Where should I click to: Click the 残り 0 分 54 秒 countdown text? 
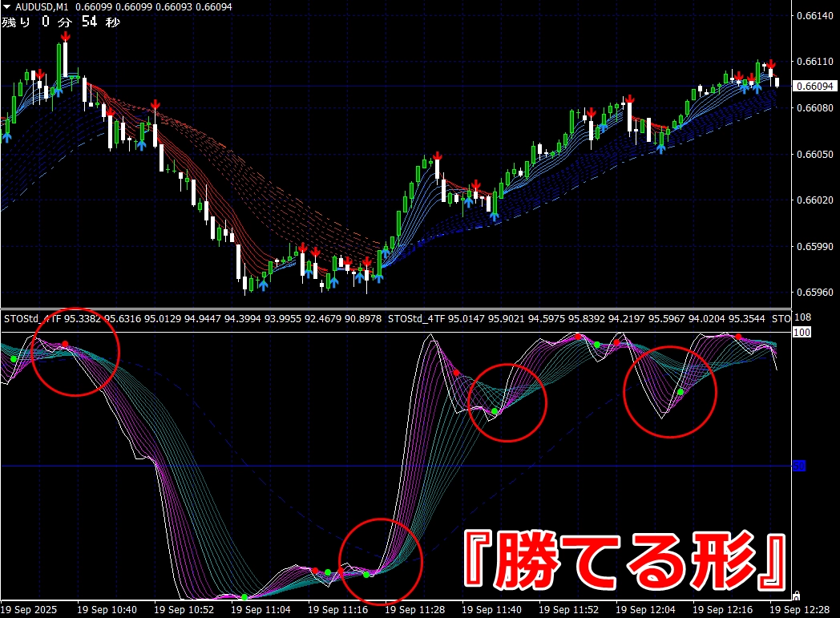click(x=61, y=22)
